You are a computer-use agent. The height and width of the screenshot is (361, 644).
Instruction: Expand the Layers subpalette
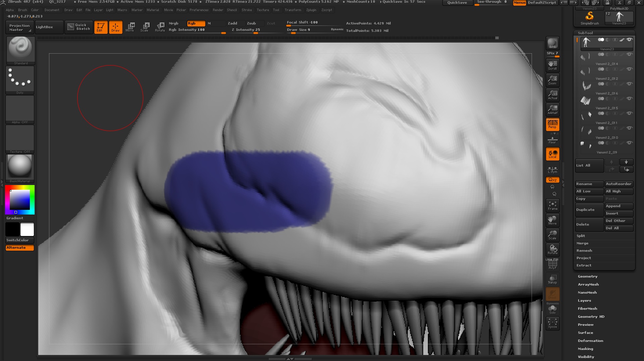(x=584, y=301)
